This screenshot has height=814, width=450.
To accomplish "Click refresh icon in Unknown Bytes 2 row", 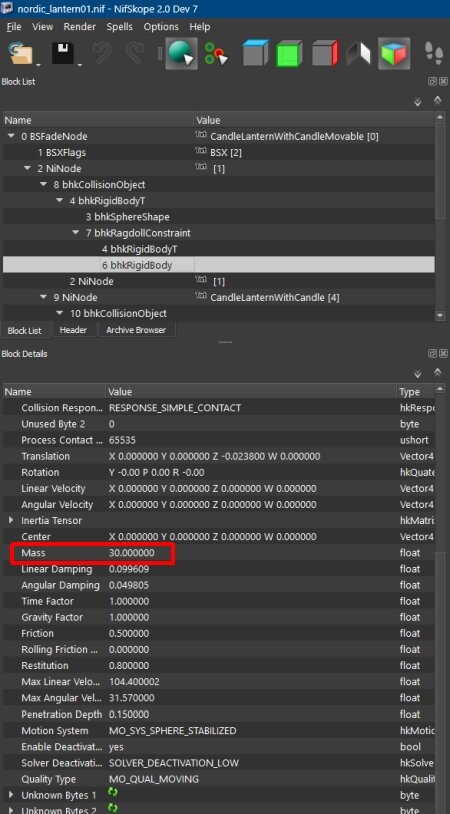I will click(x=113, y=809).
